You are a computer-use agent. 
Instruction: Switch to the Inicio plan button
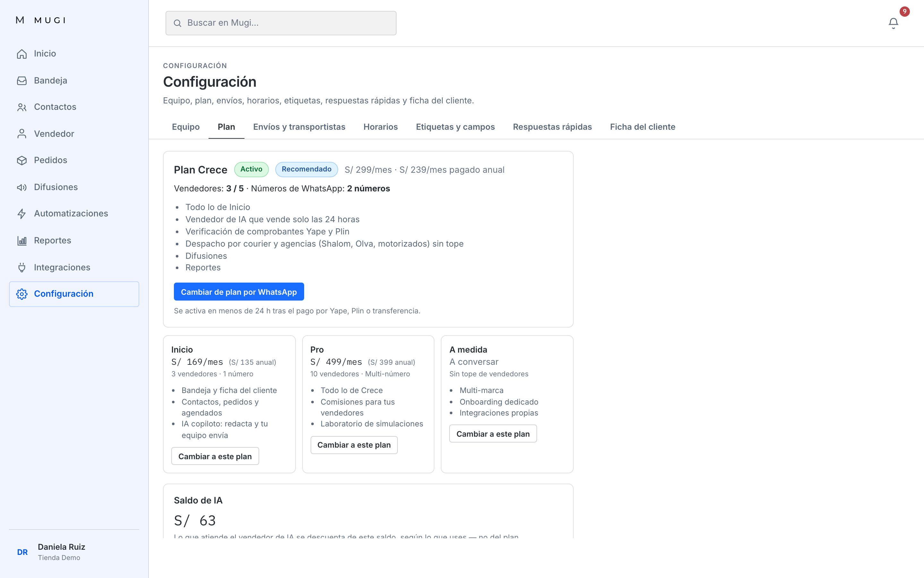(x=215, y=456)
